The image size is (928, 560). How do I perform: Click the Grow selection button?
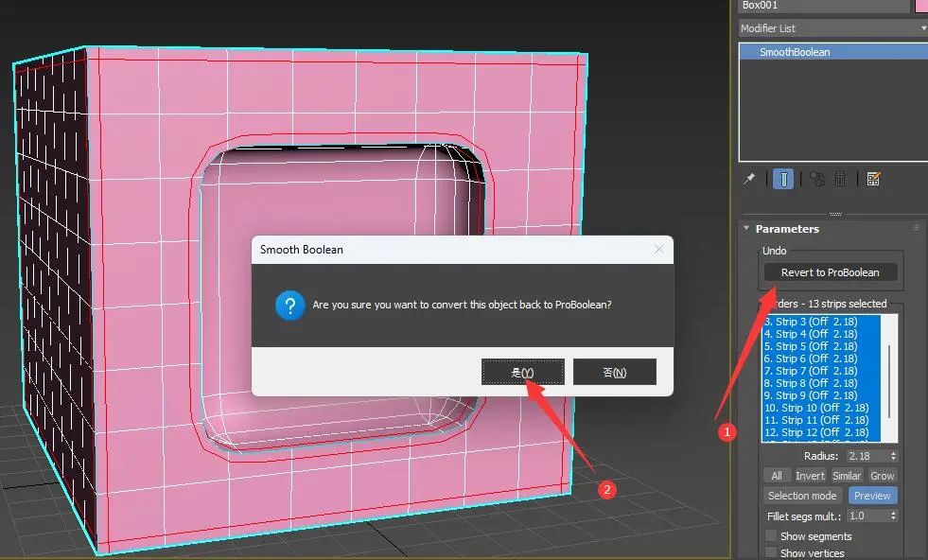tap(882, 476)
